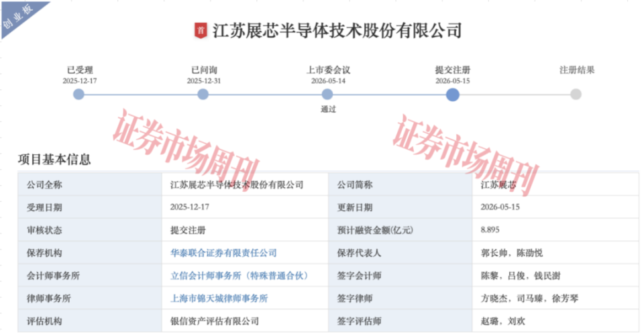Screen dimensions: 644x336
Task: Click the date 2025-12-31 under 已问询
Action: coord(204,81)
